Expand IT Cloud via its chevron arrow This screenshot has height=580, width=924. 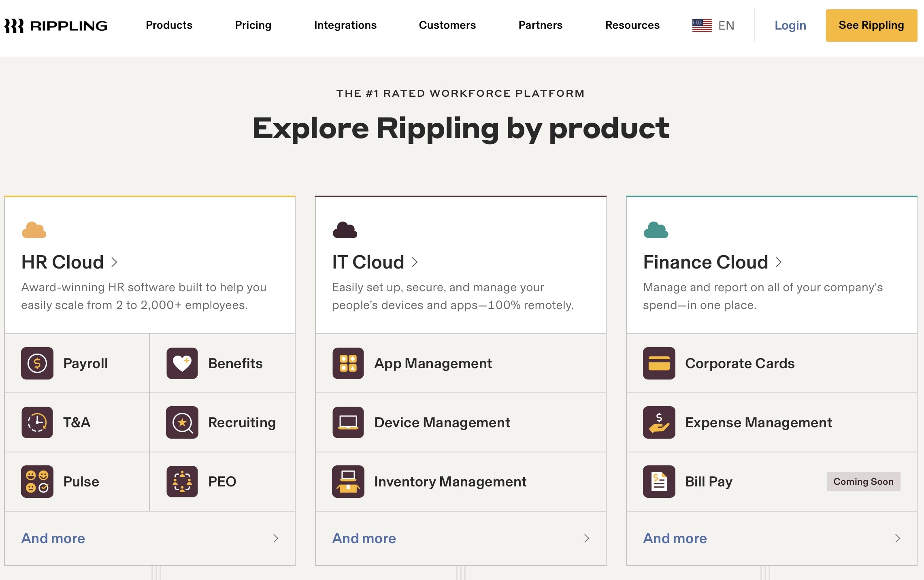415,262
